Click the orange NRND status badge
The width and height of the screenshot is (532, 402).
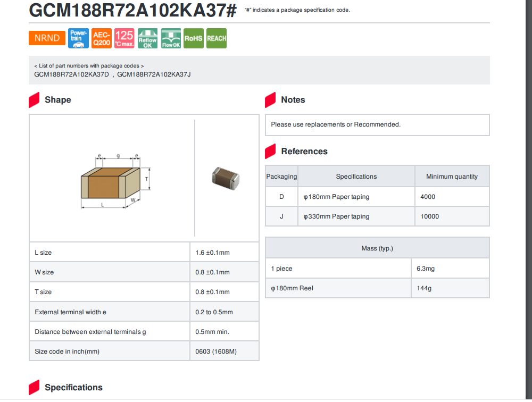pyautogui.click(x=47, y=38)
